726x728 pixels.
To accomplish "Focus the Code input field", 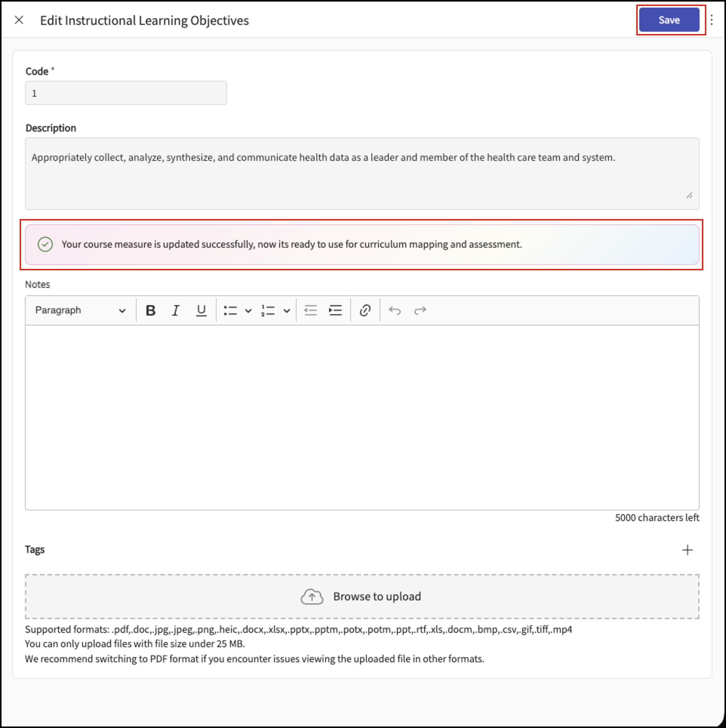I will (x=126, y=93).
